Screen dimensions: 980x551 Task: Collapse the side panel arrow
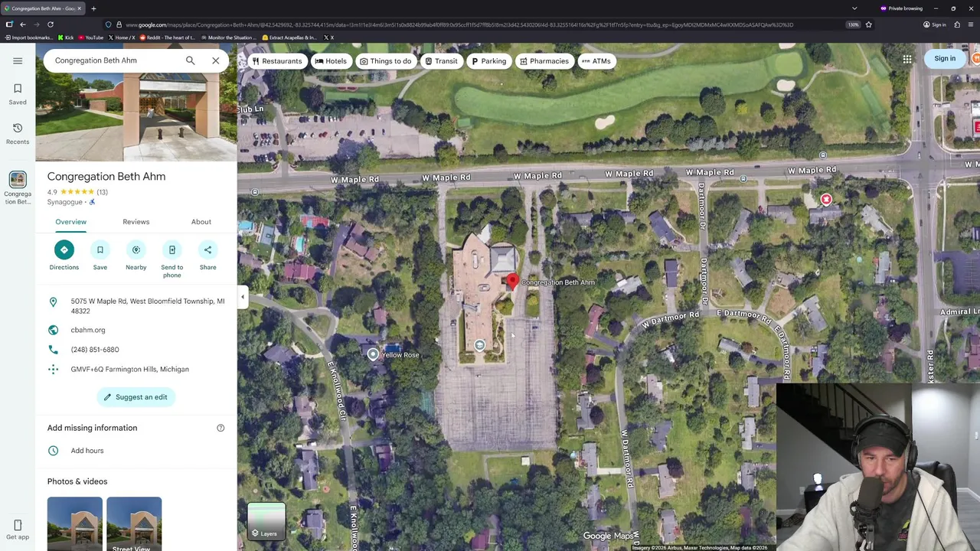click(243, 297)
